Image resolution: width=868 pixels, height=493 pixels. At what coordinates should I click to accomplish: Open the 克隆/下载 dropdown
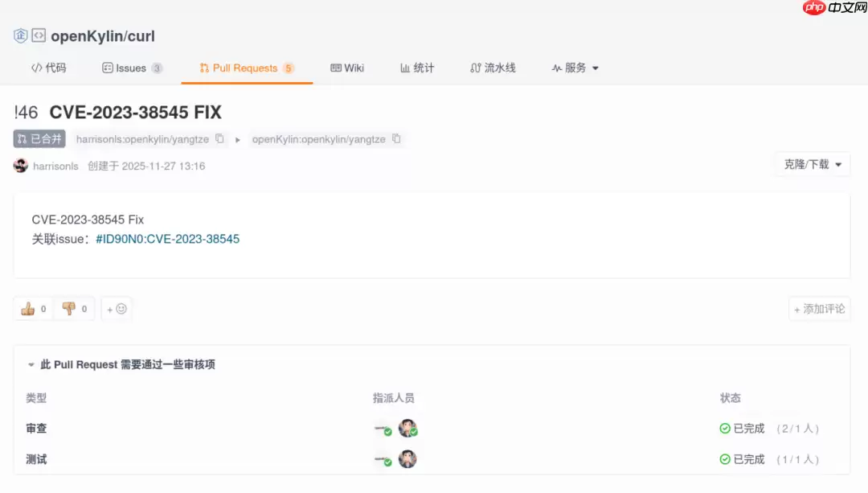tap(813, 165)
